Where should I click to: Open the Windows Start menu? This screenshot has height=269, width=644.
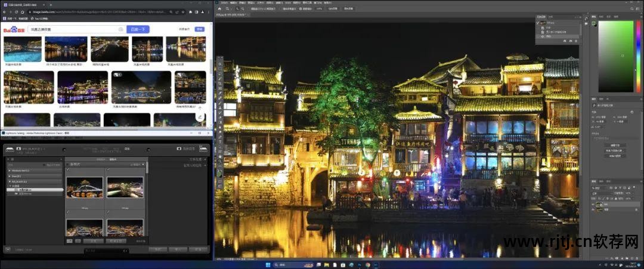268,264
